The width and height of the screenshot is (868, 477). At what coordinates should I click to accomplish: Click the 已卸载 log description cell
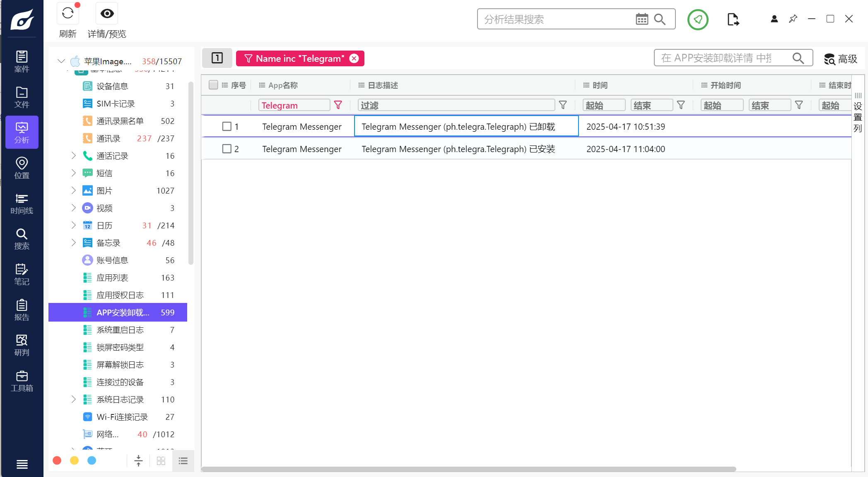466,126
